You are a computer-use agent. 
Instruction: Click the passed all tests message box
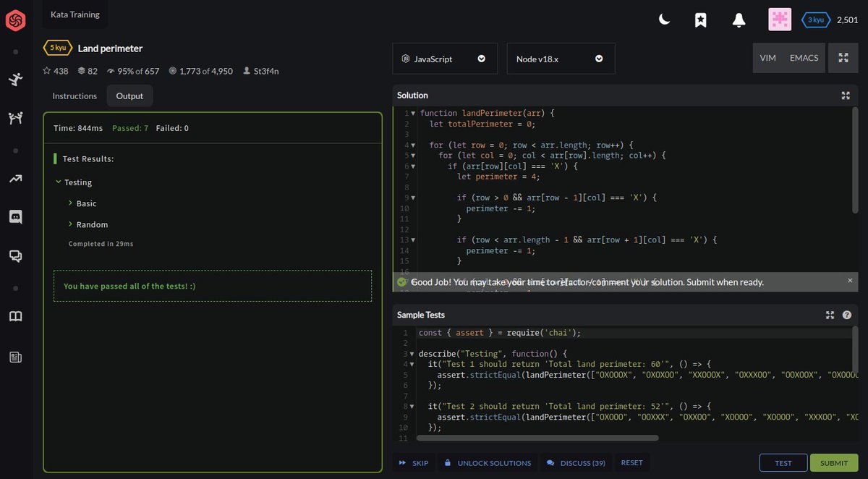tap(213, 286)
